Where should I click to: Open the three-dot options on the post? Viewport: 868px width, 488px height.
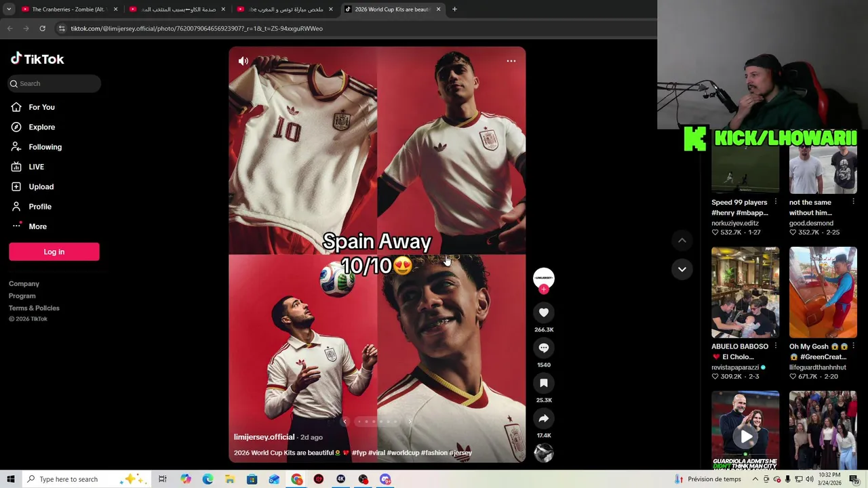tap(511, 61)
